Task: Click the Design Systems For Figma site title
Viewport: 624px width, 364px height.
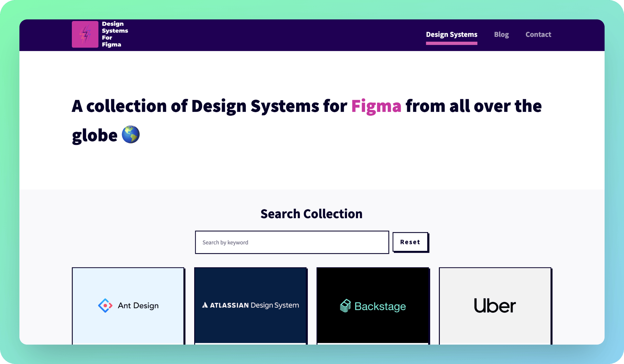Action: [x=115, y=34]
